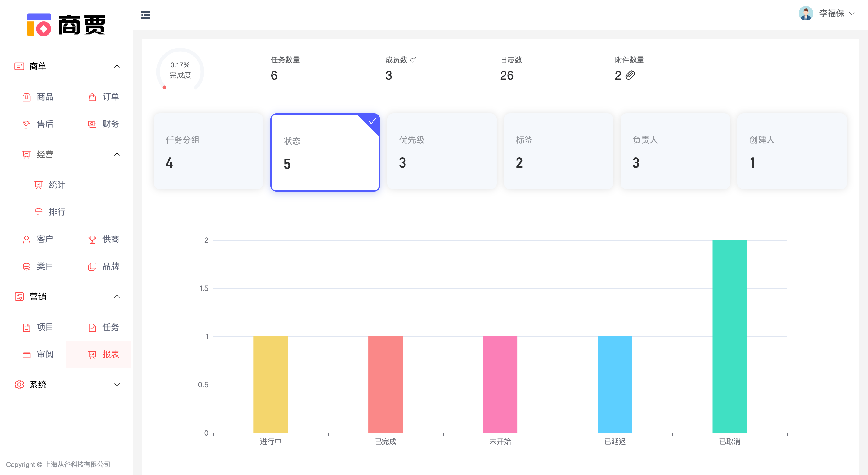Image resolution: width=868 pixels, height=475 pixels.
Task: Select the 任务分组 grouping card
Action: (x=208, y=152)
